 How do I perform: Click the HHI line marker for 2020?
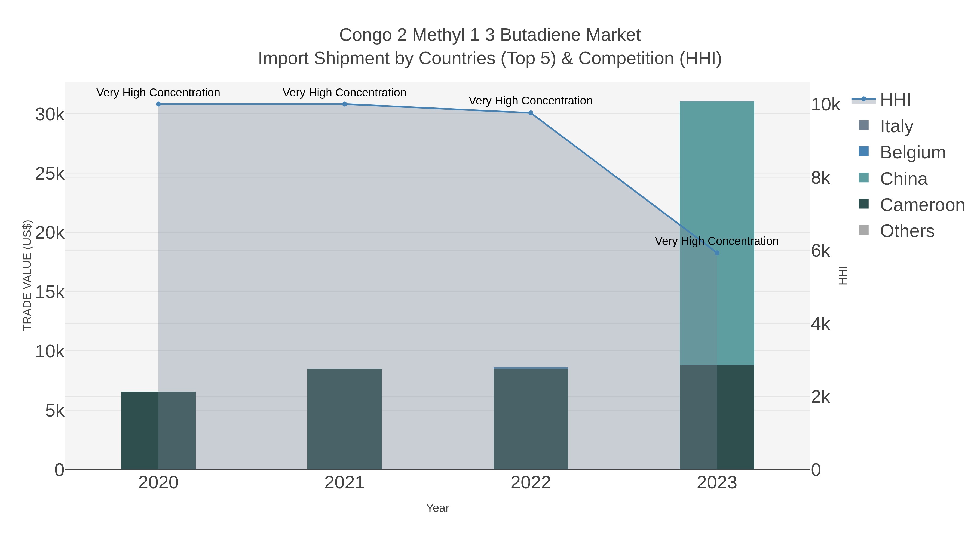(x=158, y=104)
